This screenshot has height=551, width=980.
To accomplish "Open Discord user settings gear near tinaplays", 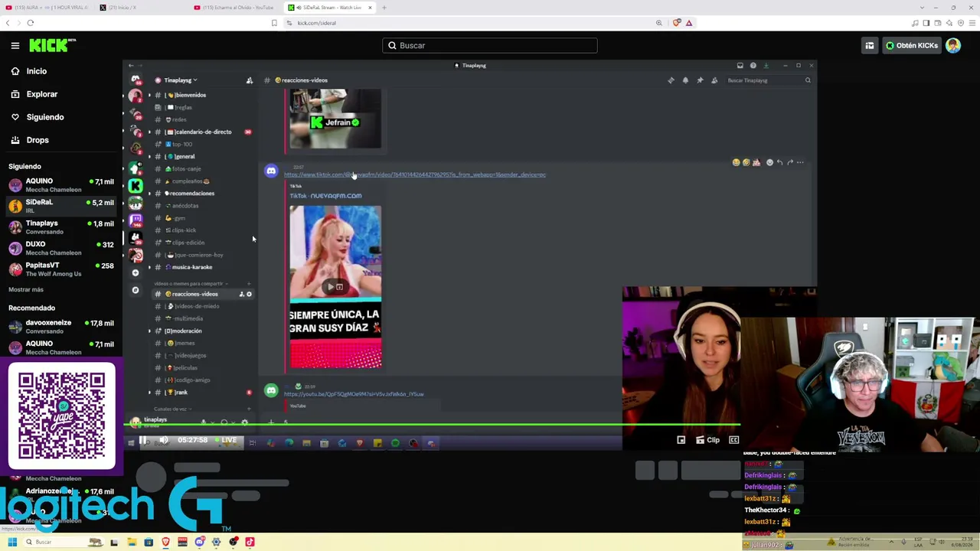I will (x=244, y=422).
